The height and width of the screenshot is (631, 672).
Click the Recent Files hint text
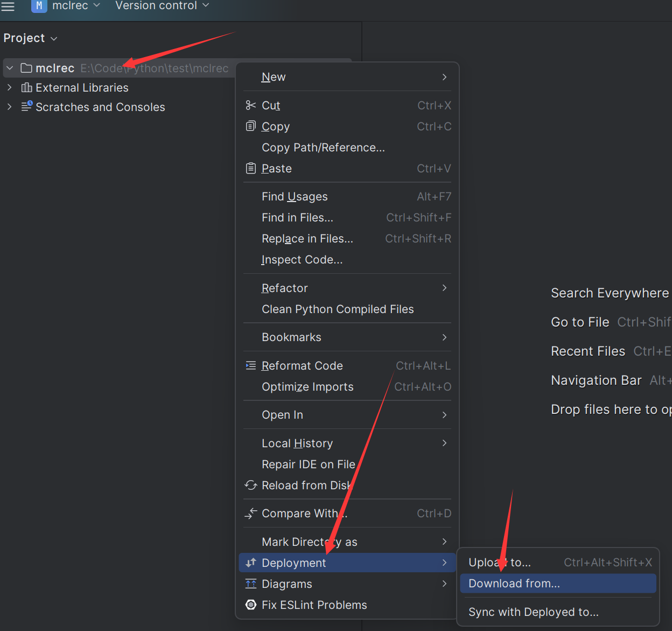pos(588,351)
